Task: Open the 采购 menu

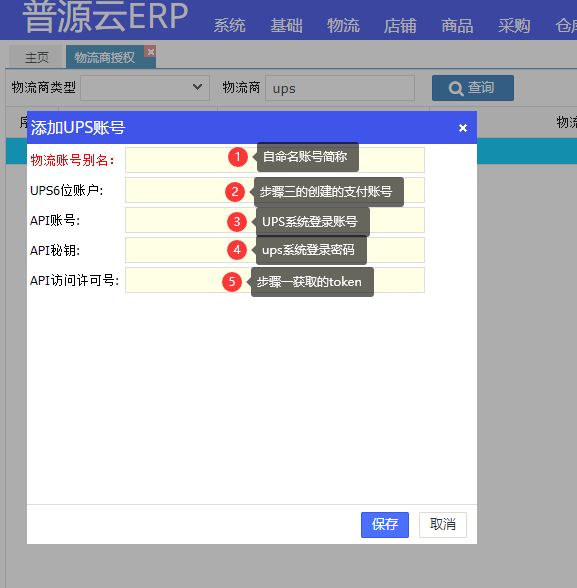Action: (514, 26)
